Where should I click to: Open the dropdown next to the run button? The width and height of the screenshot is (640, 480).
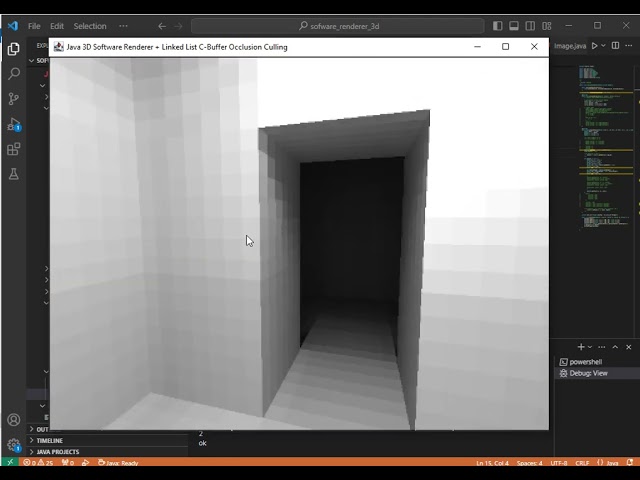(x=603, y=46)
